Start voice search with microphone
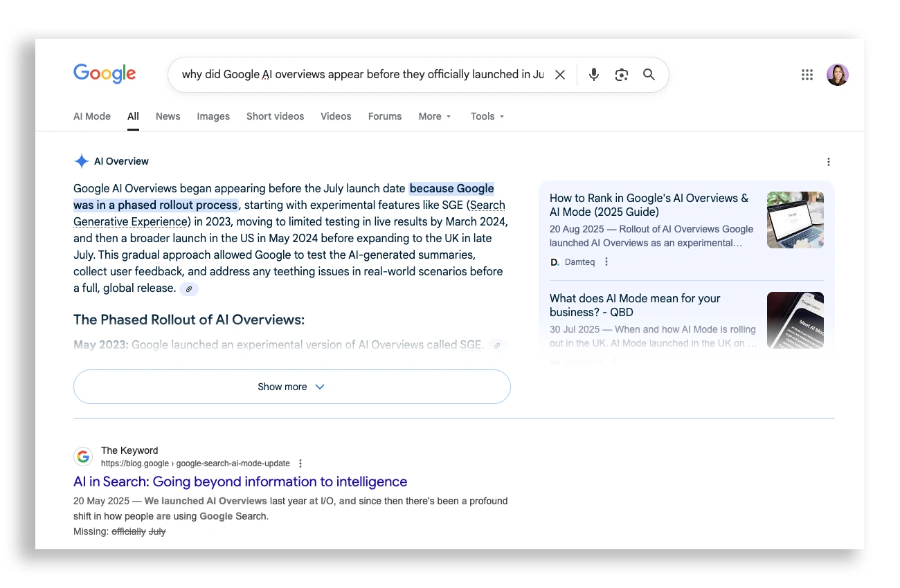This screenshot has height=588, width=900. point(593,75)
